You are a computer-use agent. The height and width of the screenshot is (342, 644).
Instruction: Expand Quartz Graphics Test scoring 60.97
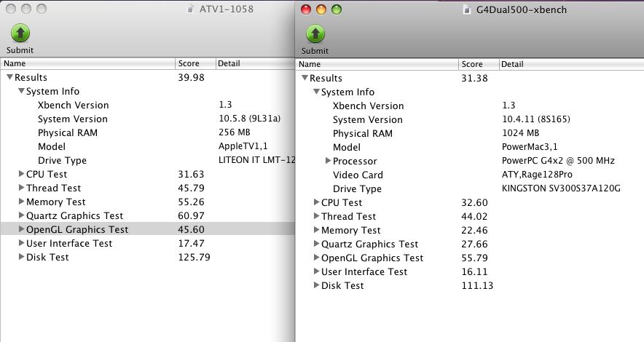click(21, 215)
